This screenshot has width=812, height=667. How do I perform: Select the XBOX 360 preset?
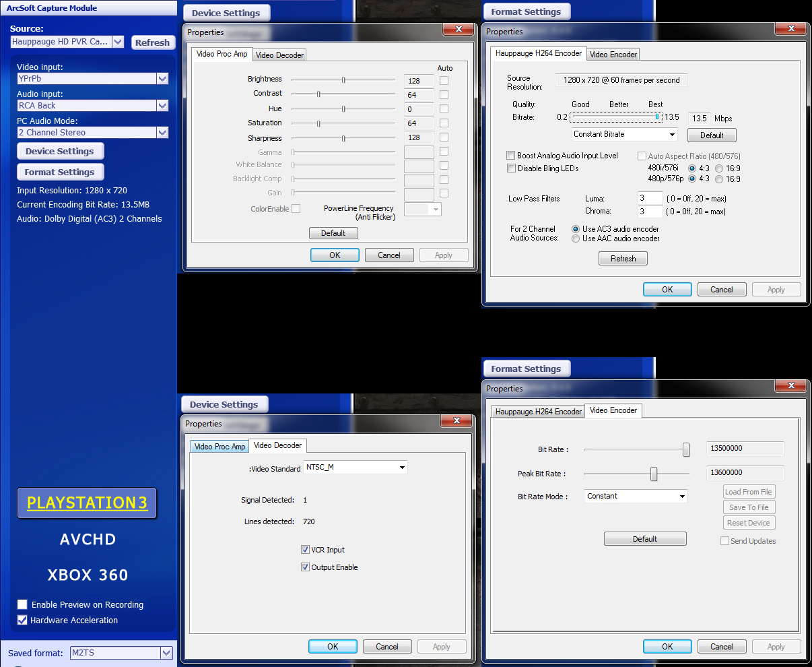pyautogui.click(x=88, y=575)
